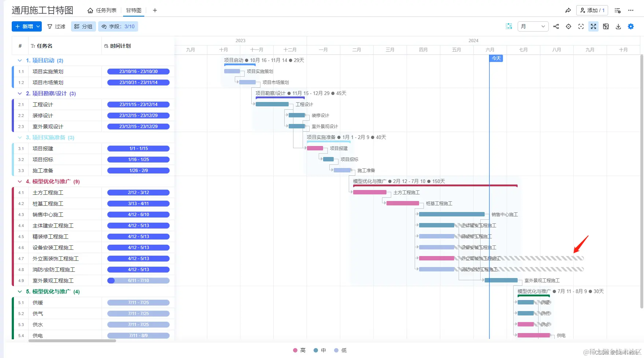Click the 项目启动 group summary bar

tap(240, 65)
